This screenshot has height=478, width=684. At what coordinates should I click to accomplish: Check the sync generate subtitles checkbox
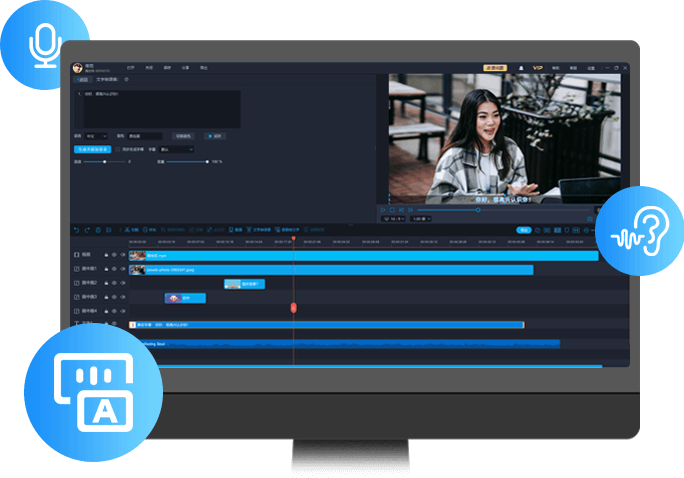[117, 149]
